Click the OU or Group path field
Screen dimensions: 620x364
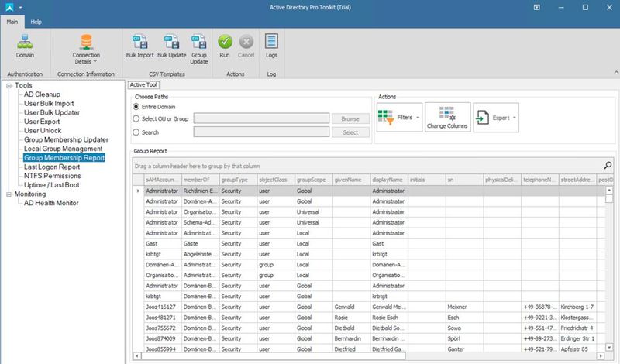tap(261, 118)
